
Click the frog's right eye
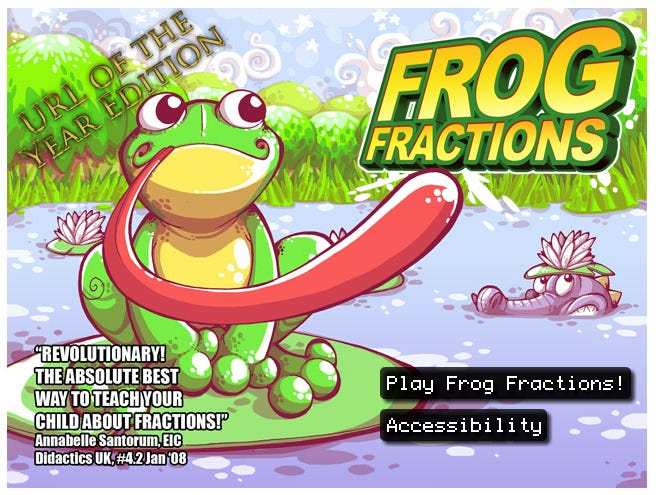coord(242,108)
